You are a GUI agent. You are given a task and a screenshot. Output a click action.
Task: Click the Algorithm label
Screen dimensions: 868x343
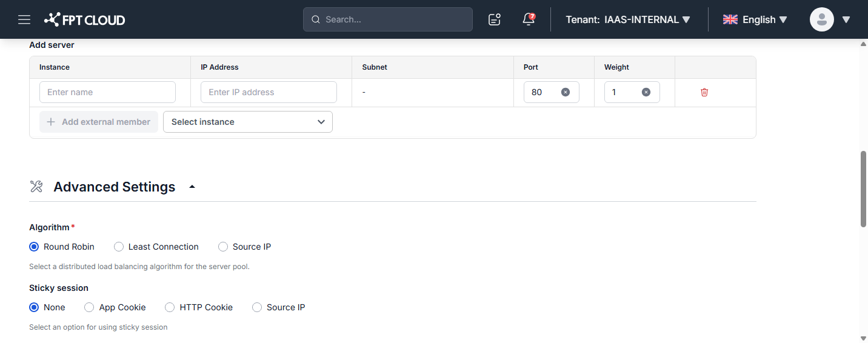click(x=49, y=227)
